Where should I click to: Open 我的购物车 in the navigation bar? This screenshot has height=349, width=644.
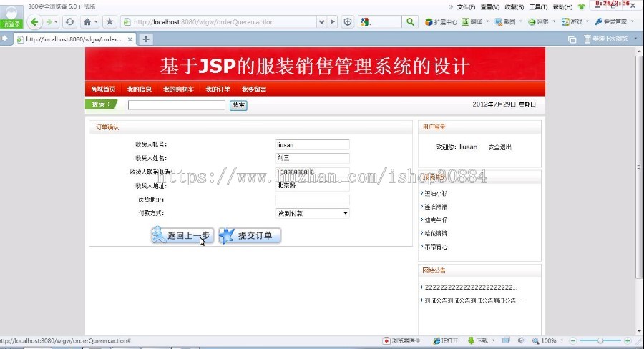pos(178,89)
